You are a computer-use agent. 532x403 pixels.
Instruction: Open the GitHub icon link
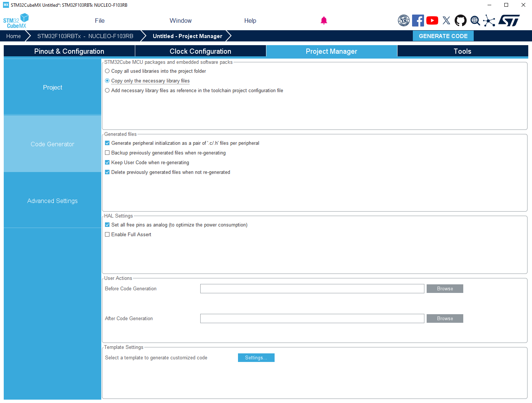tap(461, 21)
